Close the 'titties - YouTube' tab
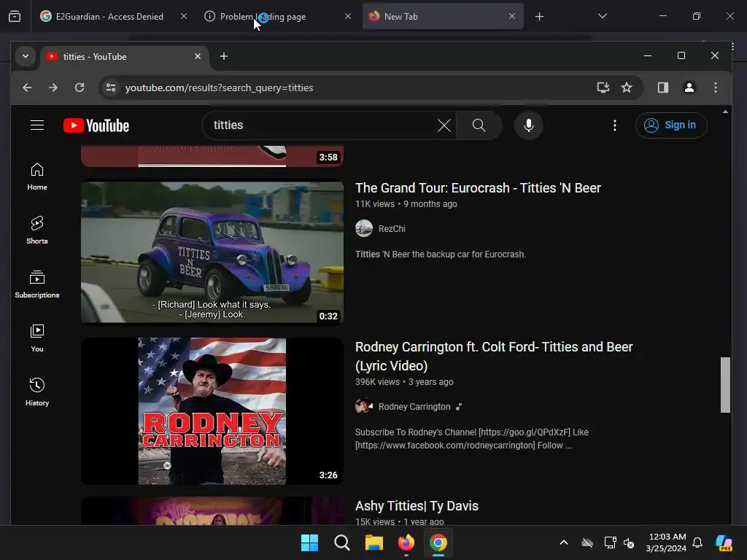 (198, 56)
